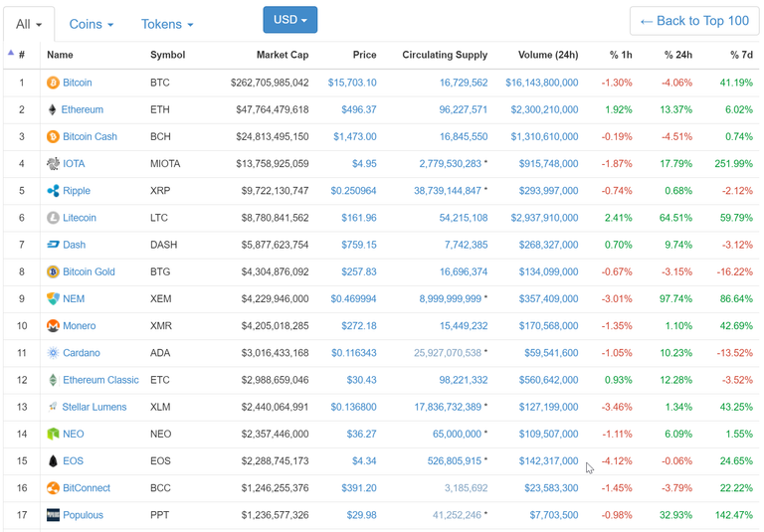This screenshot has width=764, height=532.
Task: Click Dash price $759.15
Action: (359, 245)
